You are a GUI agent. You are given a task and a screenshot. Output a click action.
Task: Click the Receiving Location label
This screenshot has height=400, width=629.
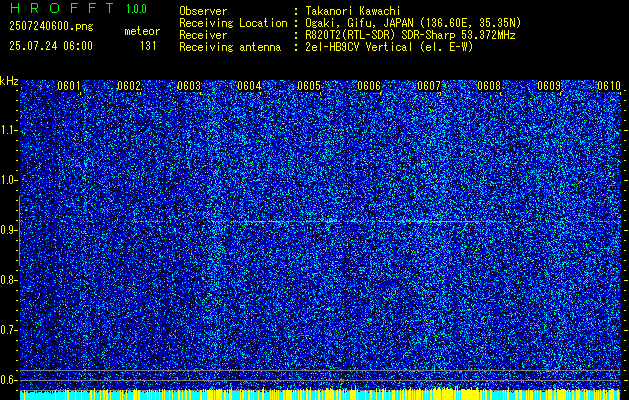[x=233, y=23]
